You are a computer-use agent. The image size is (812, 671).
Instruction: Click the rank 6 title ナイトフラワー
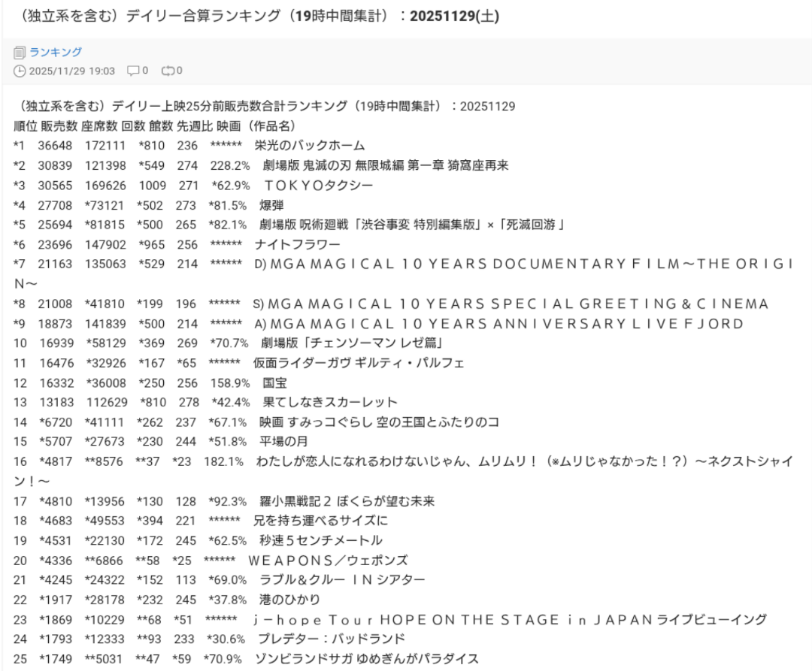pyautogui.click(x=298, y=245)
